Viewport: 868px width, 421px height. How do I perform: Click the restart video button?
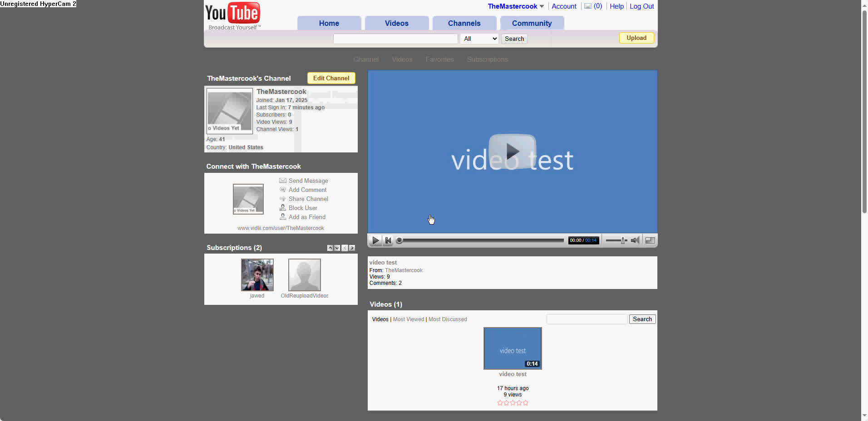388,240
